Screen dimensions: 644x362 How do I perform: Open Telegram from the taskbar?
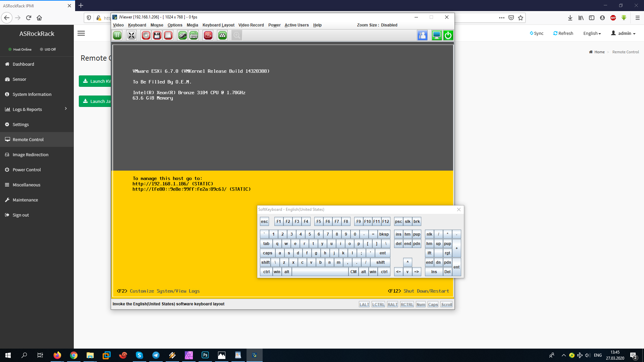tap(156, 355)
